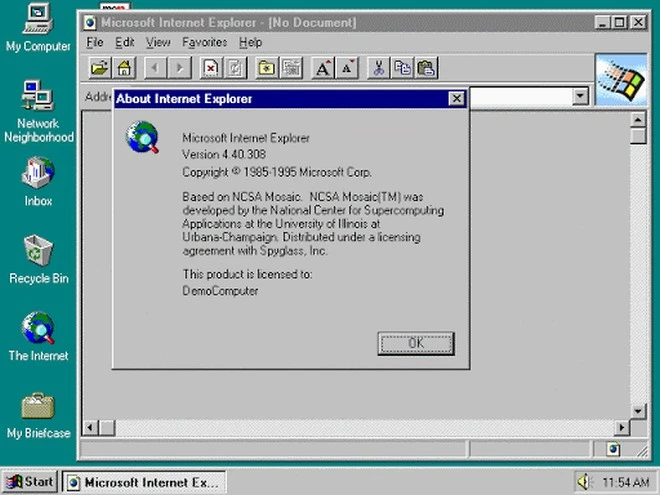Click the Copy toolbar icon
The height and width of the screenshot is (495, 660).
402,68
